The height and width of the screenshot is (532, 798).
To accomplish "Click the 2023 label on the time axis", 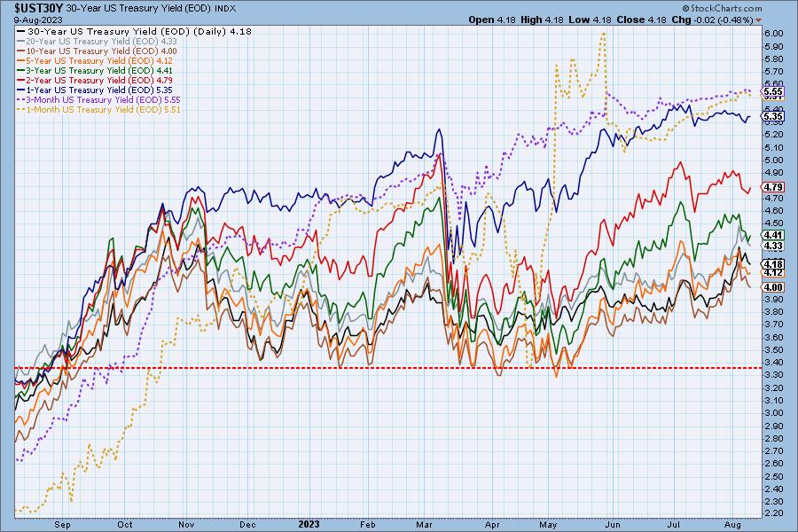I will click(x=309, y=525).
